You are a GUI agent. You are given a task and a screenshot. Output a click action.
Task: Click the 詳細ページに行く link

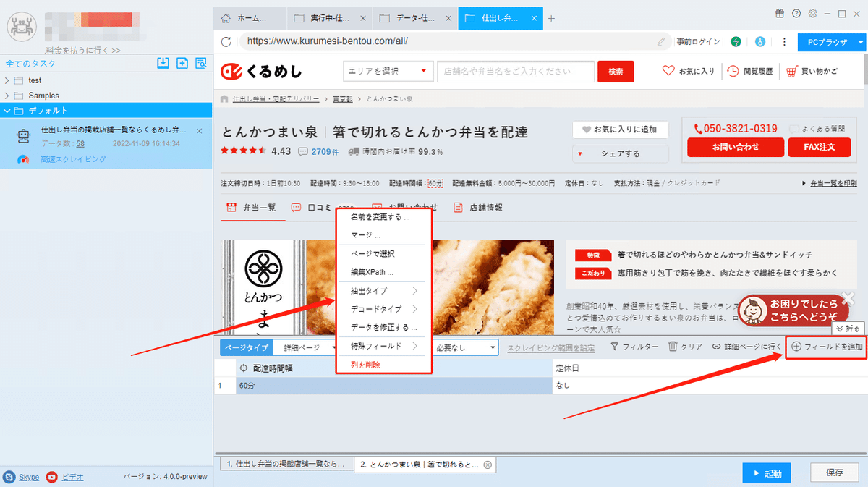746,347
